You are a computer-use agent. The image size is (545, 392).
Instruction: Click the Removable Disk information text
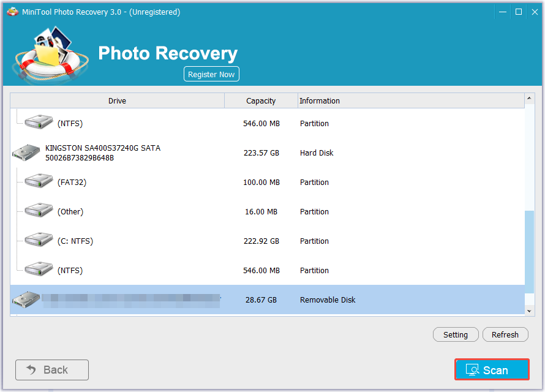click(x=328, y=300)
